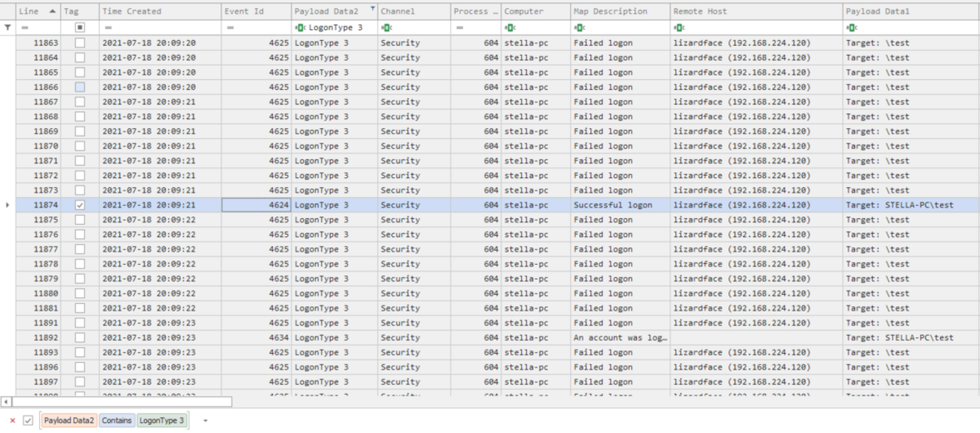Select Target: STELLA-PC\test in row 11892
The width and height of the screenshot is (980, 433).
[x=911, y=338]
